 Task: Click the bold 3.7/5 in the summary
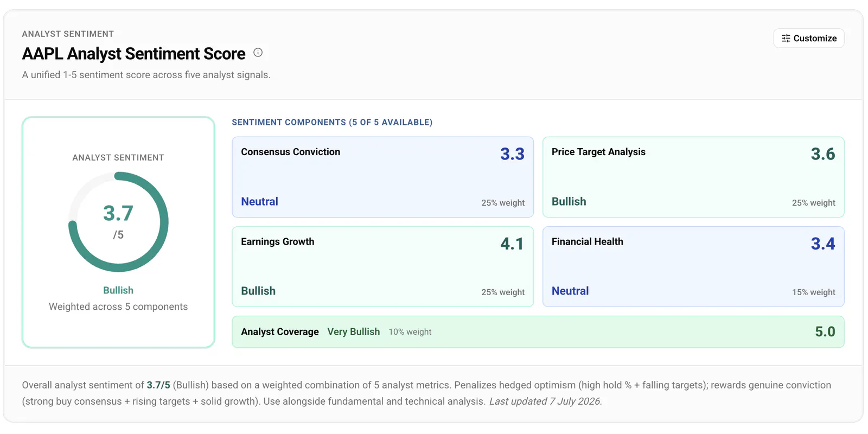coord(158,385)
